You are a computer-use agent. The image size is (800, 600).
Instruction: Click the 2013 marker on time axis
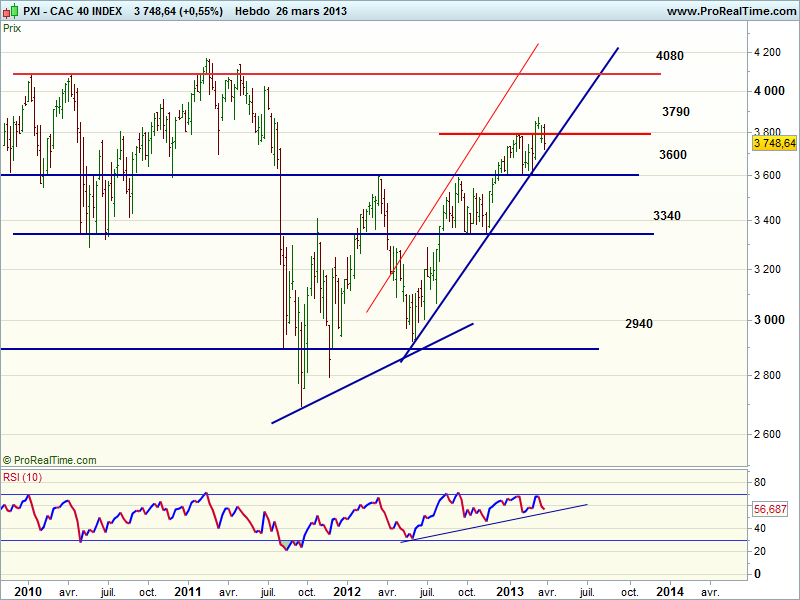512,590
